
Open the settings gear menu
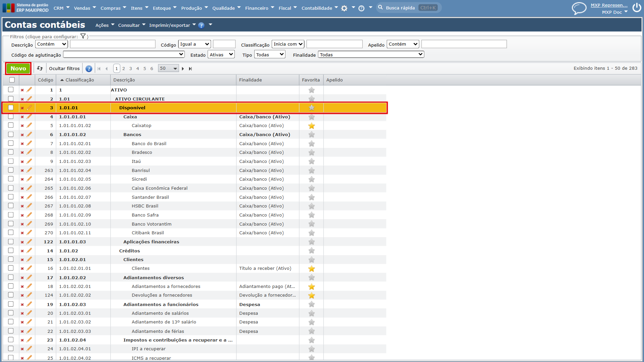point(344,8)
